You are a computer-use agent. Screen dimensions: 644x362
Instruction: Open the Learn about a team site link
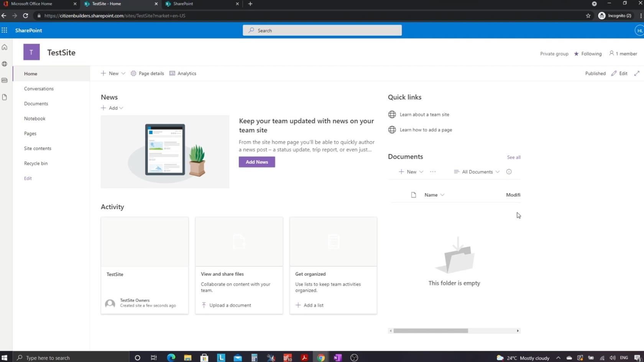(x=424, y=115)
